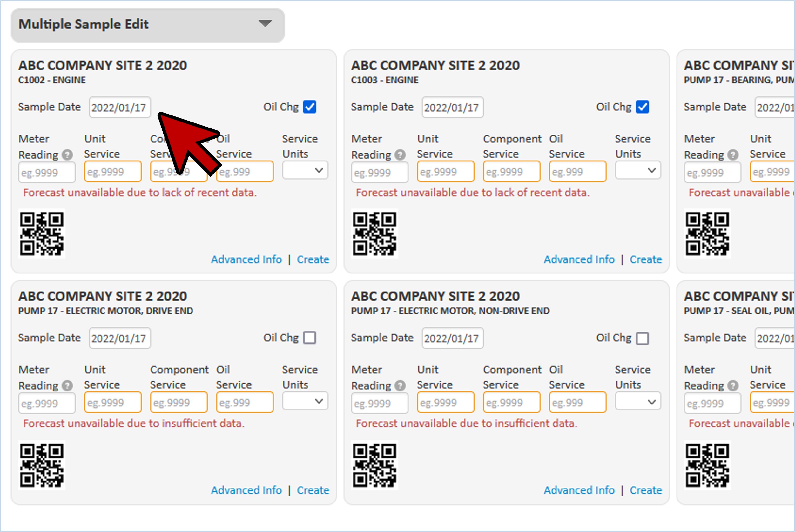
Task: Open Advanced Info for Non-Drive End motor
Action: tap(579, 490)
